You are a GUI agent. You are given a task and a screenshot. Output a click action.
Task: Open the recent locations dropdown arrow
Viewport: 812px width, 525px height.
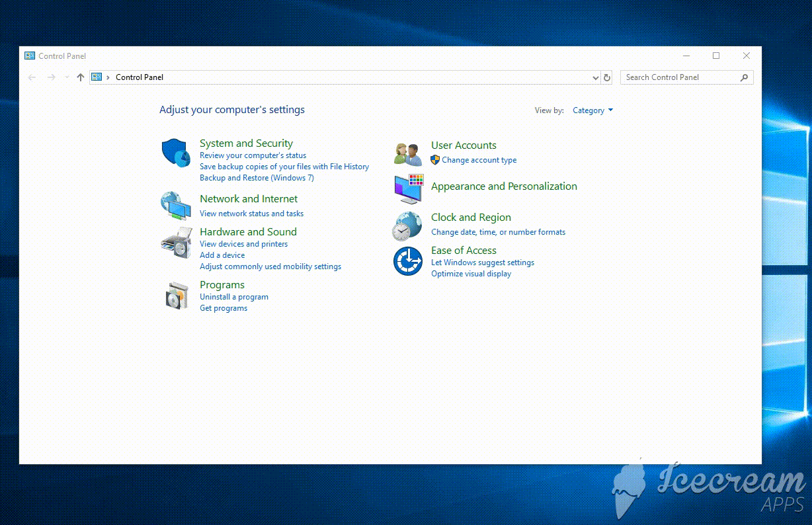click(x=67, y=77)
